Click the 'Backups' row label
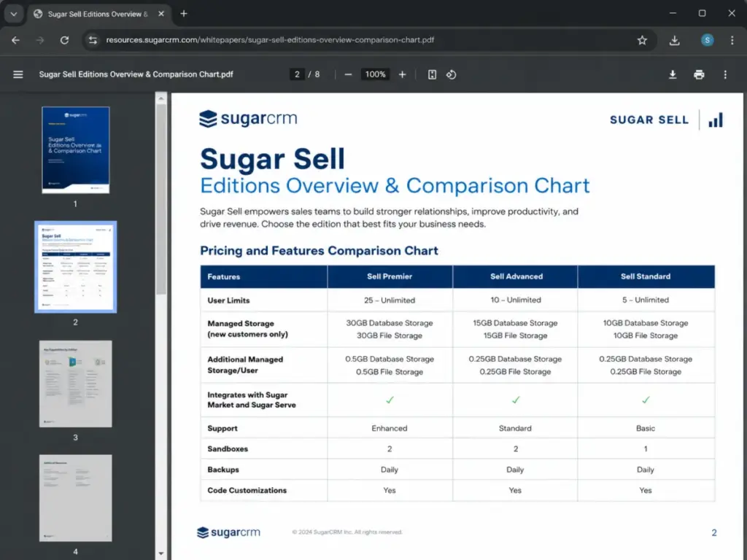This screenshot has height=560, width=747. pos(223,470)
